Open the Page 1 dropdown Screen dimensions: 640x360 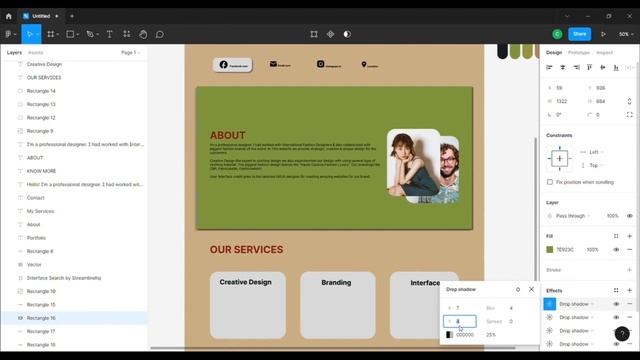[x=130, y=53]
